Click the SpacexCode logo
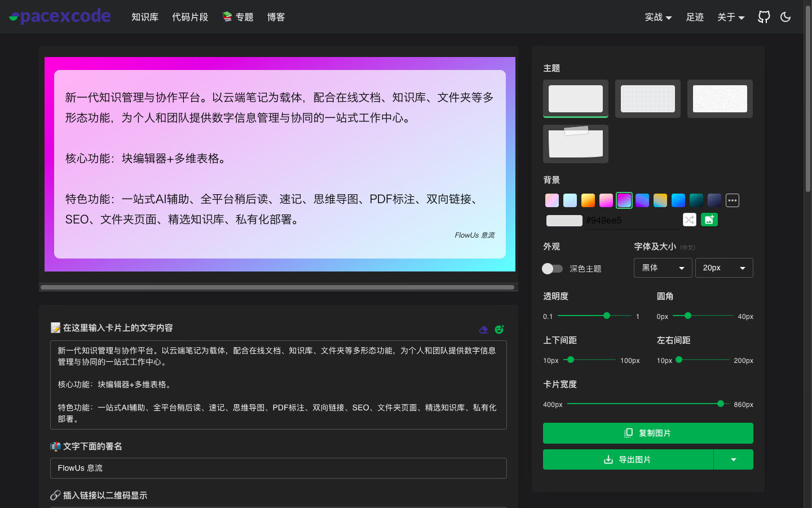 click(x=59, y=16)
